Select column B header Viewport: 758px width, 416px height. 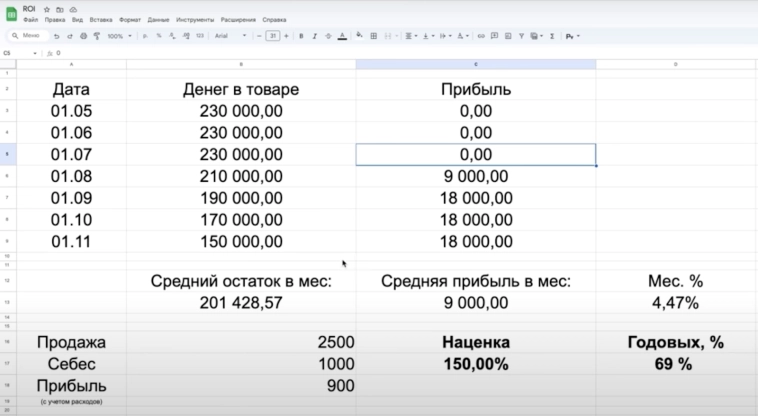(241, 64)
